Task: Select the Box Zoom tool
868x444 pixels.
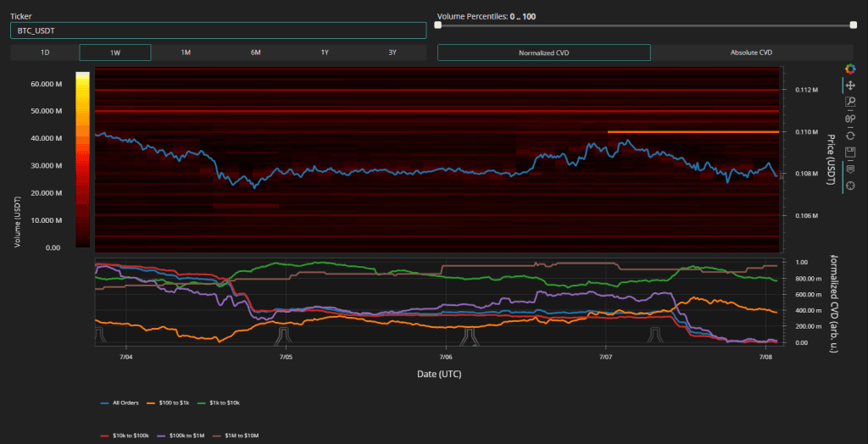Action: [850, 102]
